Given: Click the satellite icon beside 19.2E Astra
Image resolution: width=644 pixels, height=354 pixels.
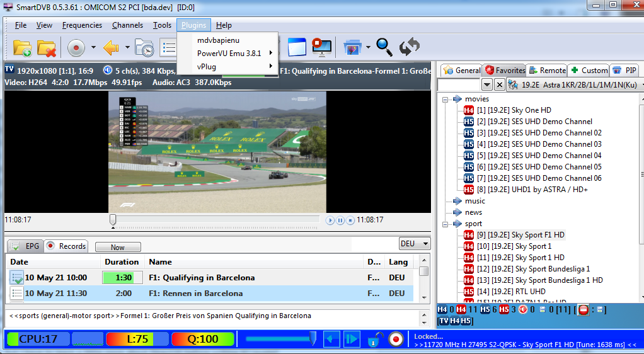Looking at the screenshot, I should click(x=512, y=85).
